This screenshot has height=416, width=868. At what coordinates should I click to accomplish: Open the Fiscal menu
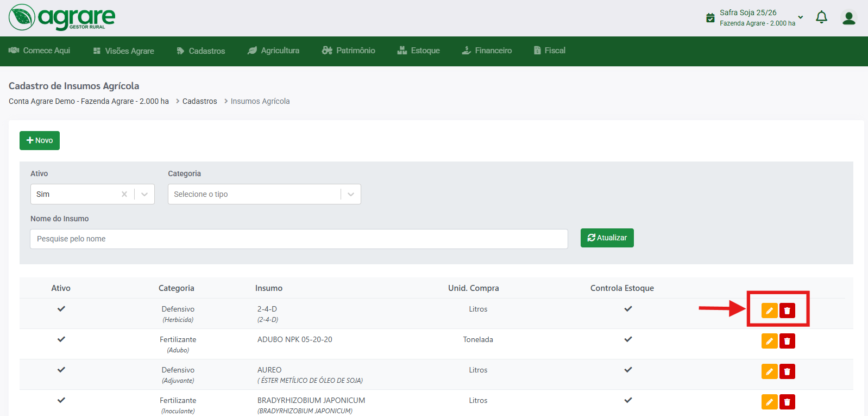click(x=549, y=51)
